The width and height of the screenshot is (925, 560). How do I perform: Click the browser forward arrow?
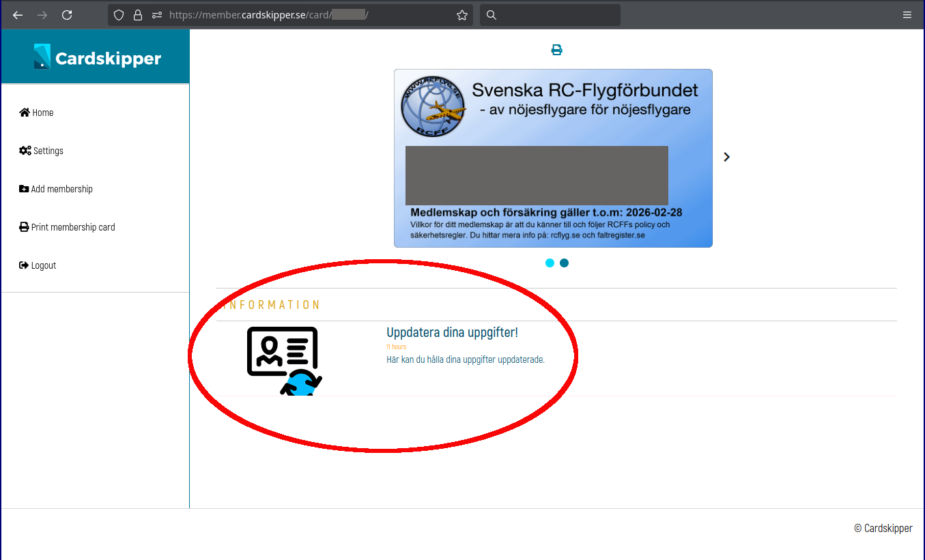pos(42,15)
